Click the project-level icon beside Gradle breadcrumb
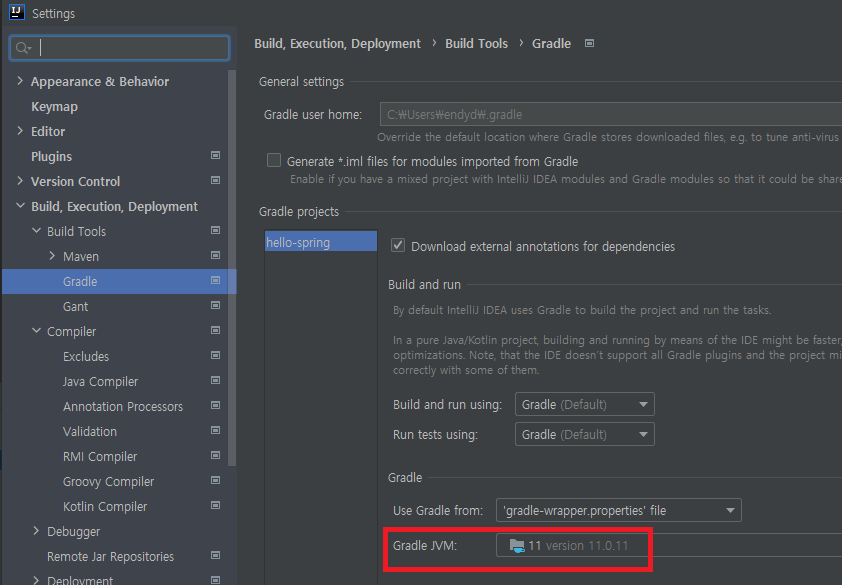842x585 pixels. (589, 44)
